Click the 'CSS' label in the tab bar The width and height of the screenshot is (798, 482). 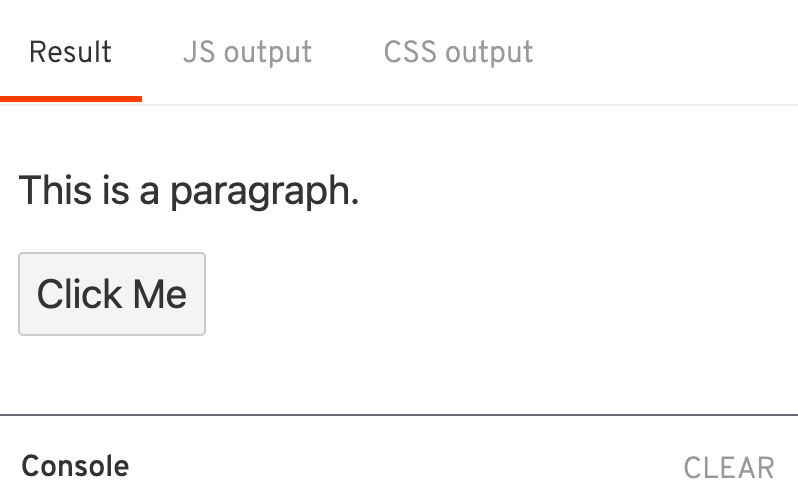click(407, 52)
